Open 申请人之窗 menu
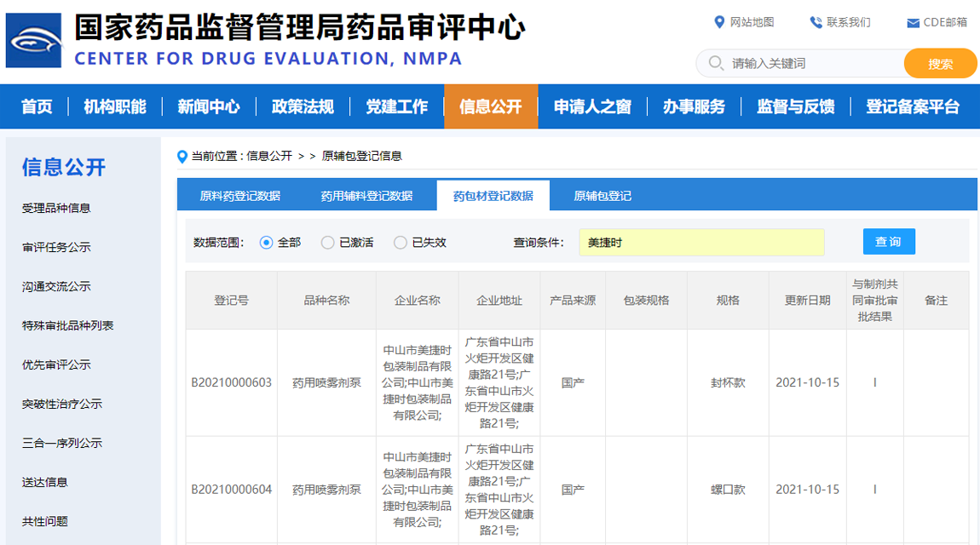Viewport: 980px width, 545px height. (592, 106)
